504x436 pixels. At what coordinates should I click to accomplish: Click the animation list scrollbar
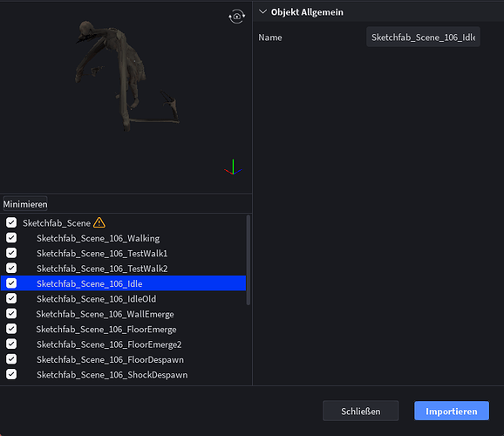coord(249,260)
